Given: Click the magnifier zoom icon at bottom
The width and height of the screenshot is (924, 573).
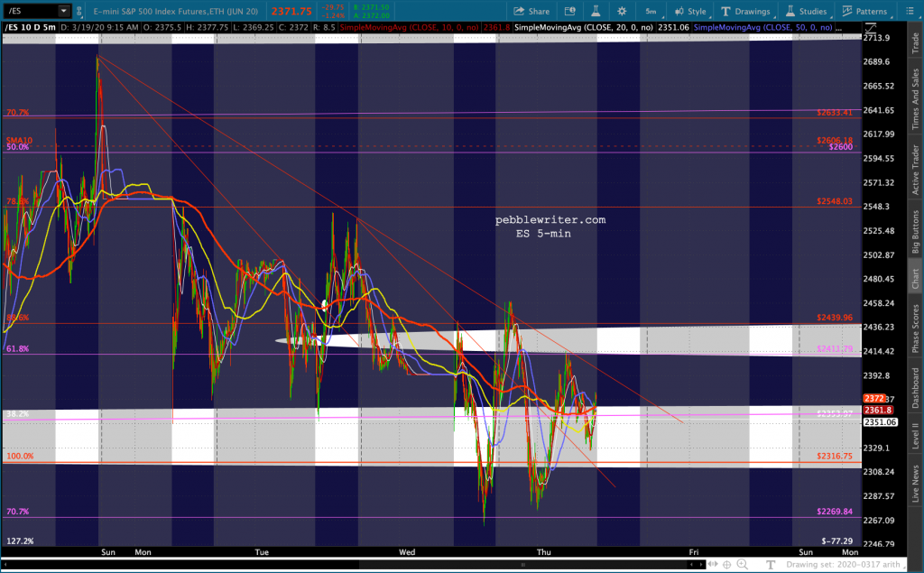Looking at the screenshot, I should coord(743,565).
